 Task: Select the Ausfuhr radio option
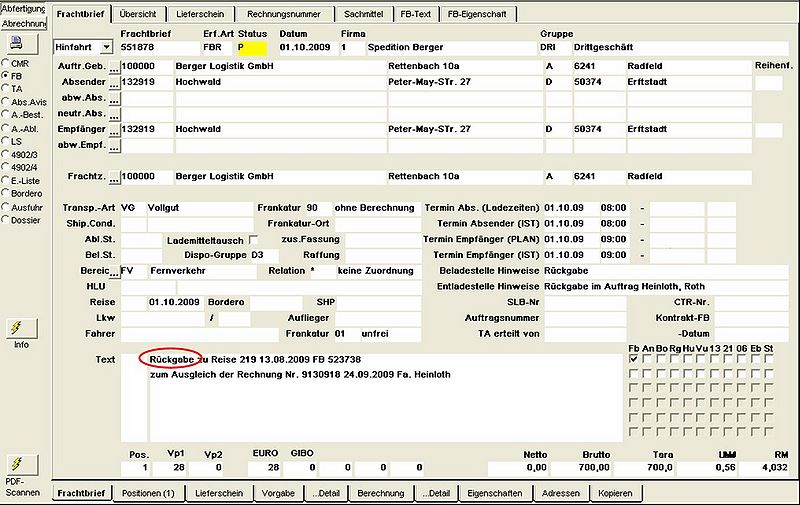(6, 207)
